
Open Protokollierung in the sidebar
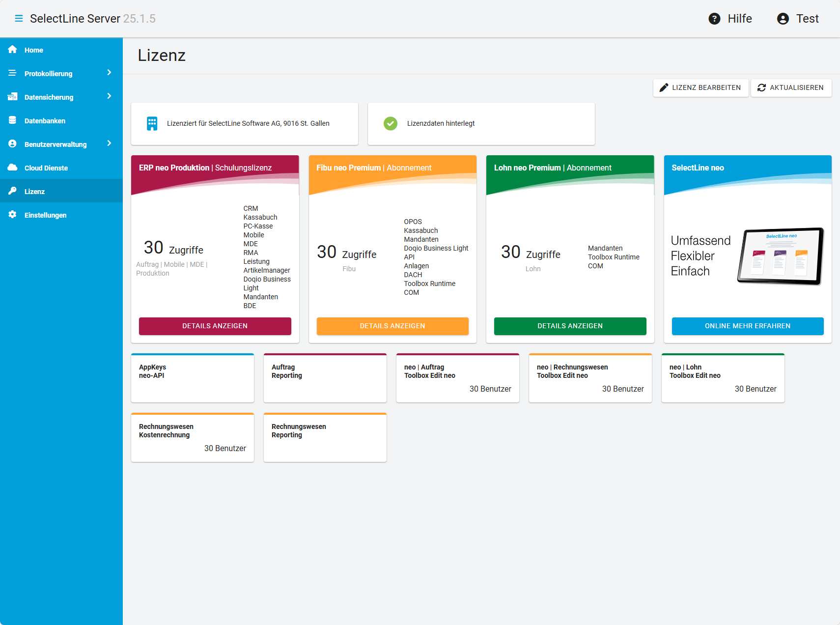point(61,74)
